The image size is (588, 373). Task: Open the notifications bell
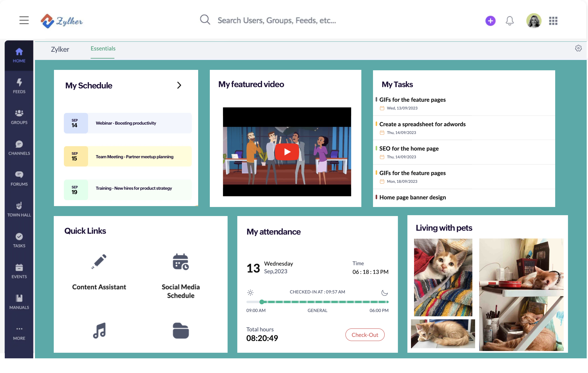(509, 21)
